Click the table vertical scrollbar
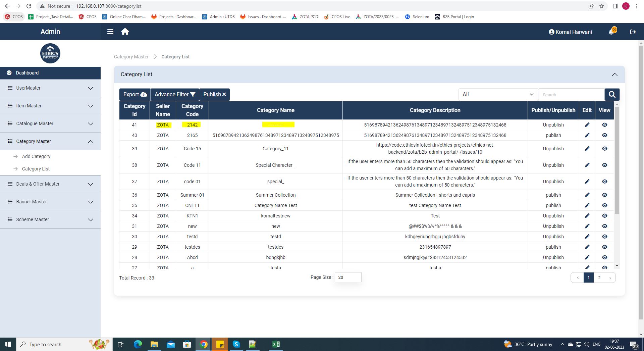 pyautogui.click(x=617, y=161)
